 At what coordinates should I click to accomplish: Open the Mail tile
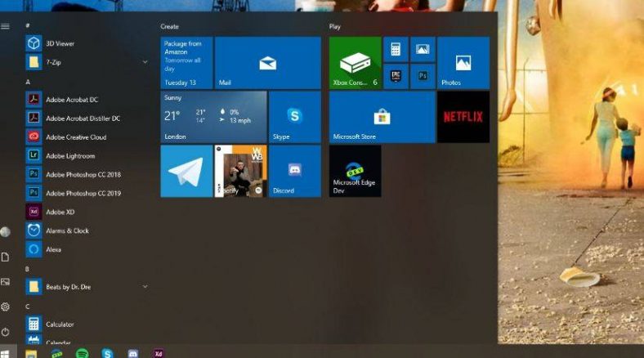pyautogui.click(x=268, y=63)
